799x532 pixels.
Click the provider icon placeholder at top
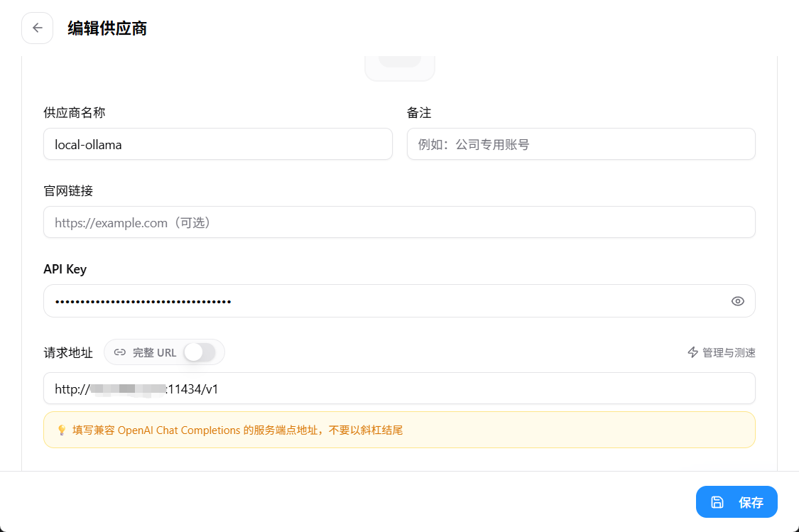tap(399, 68)
